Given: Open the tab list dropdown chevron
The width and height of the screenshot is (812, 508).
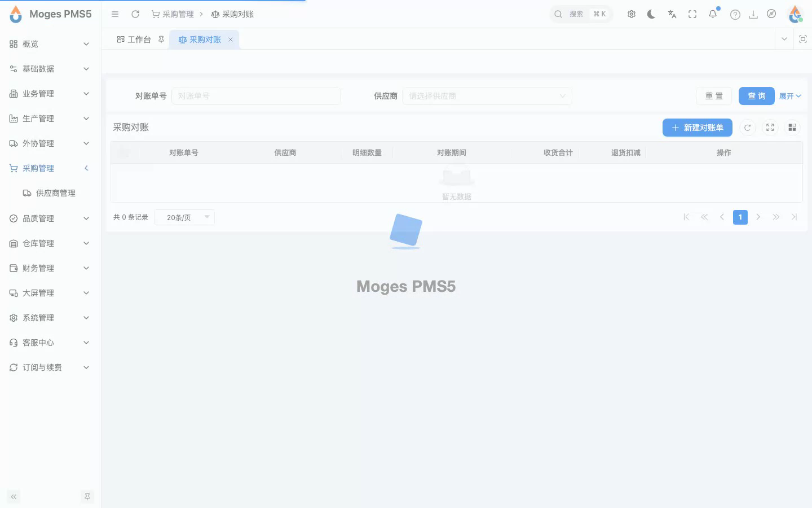Looking at the screenshot, I should (x=784, y=39).
